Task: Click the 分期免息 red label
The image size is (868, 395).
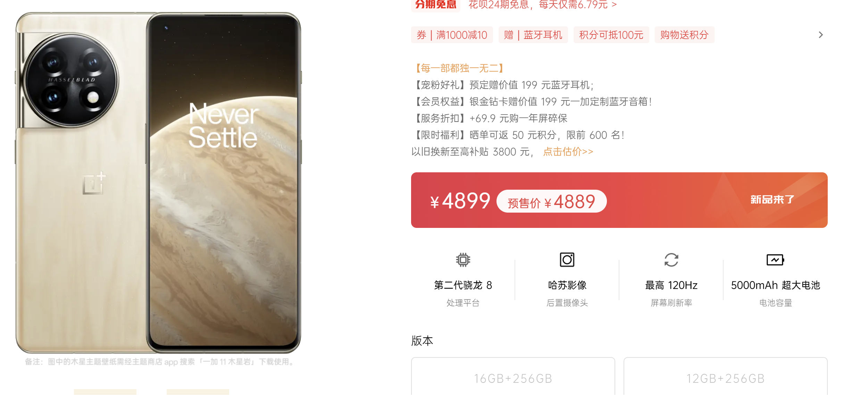Action: pos(436,5)
